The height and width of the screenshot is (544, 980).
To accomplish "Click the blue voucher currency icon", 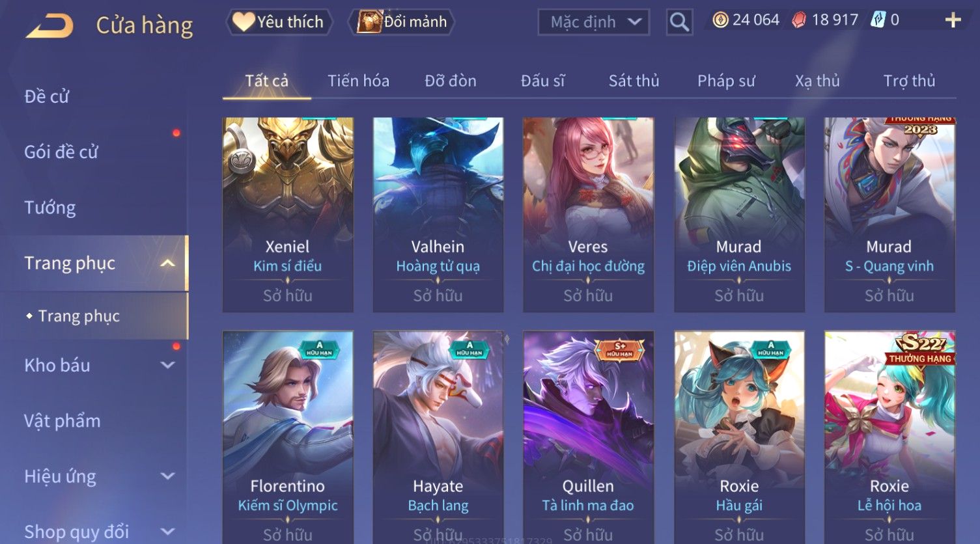I will click(878, 20).
